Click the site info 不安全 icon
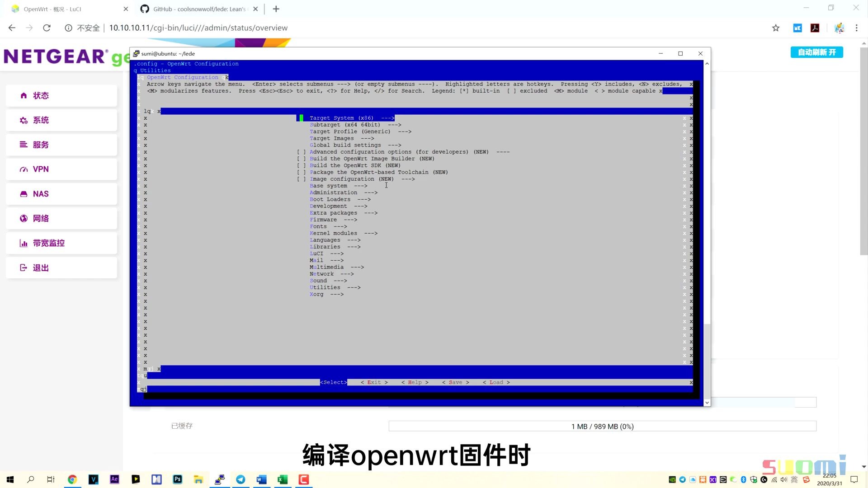The width and height of the screenshot is (868, 488). (68, 28)
